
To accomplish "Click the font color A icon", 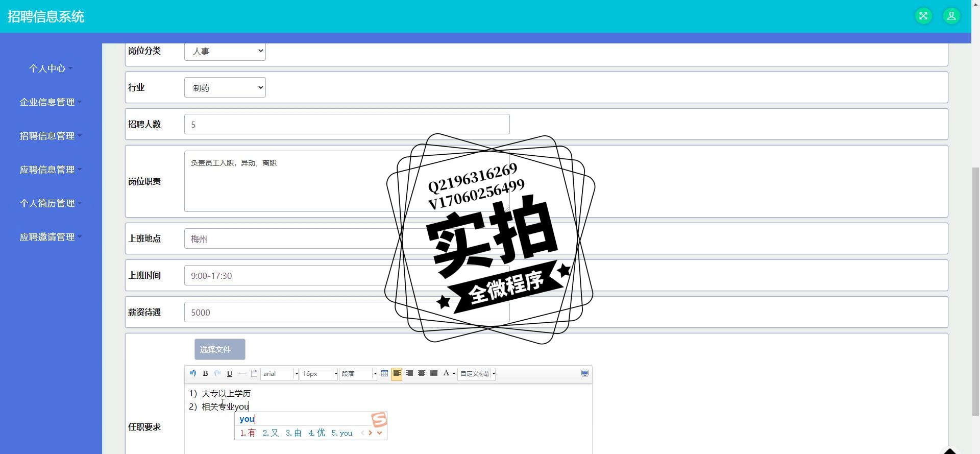I will tap(446, 373).
